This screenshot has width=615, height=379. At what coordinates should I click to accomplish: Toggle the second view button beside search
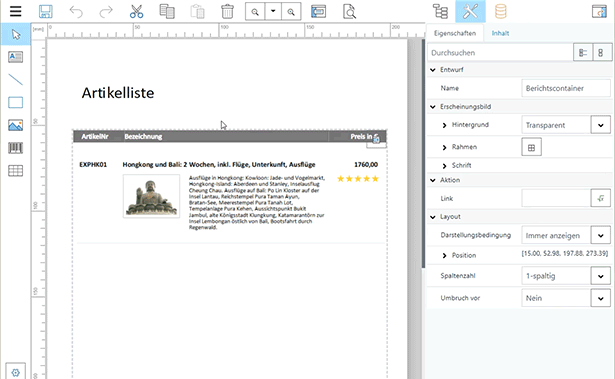click(601, 53)
